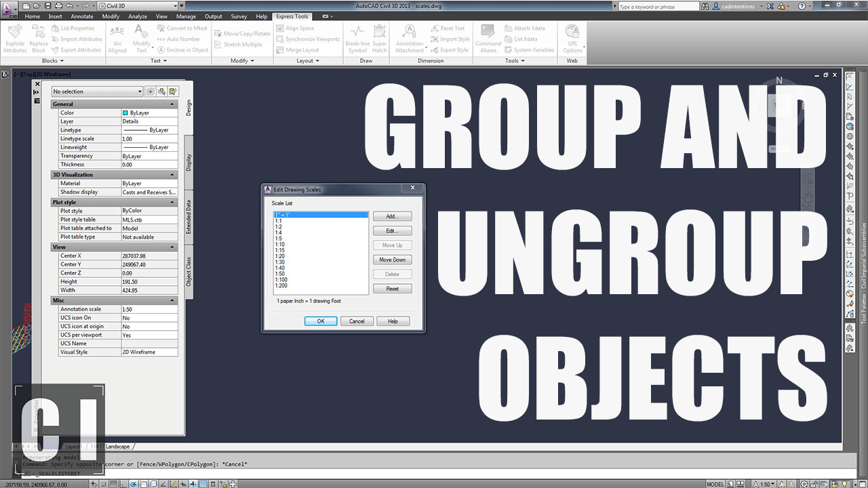The image size is (868, 488).
Task: Select the Move/Copy/Rotate tool
Action: coord(242,33)
